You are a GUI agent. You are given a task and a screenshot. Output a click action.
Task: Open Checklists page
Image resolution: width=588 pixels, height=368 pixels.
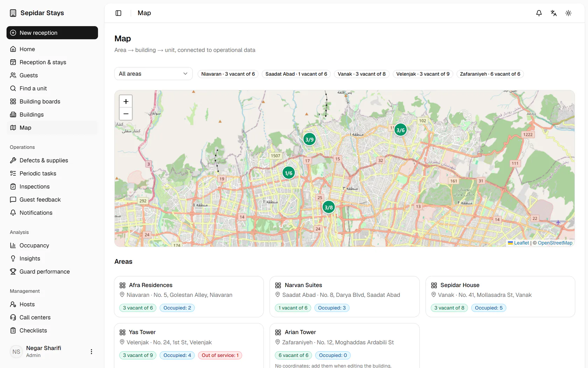click(x=52, y=330)
